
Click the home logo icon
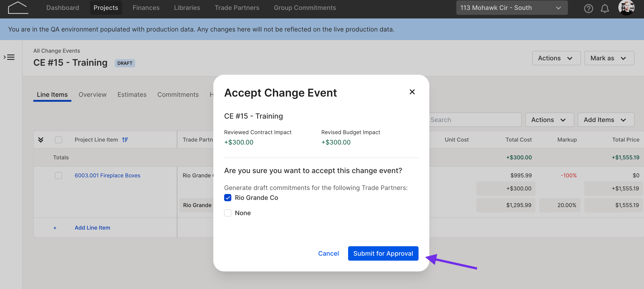pos(18,8)
